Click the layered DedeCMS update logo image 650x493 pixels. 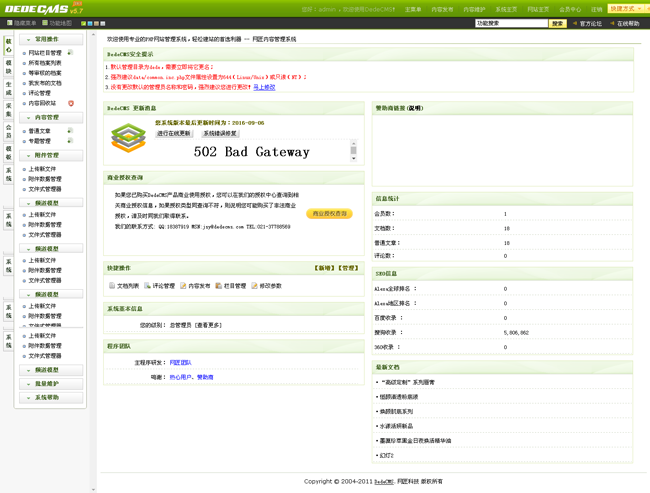tap(129, 138)
